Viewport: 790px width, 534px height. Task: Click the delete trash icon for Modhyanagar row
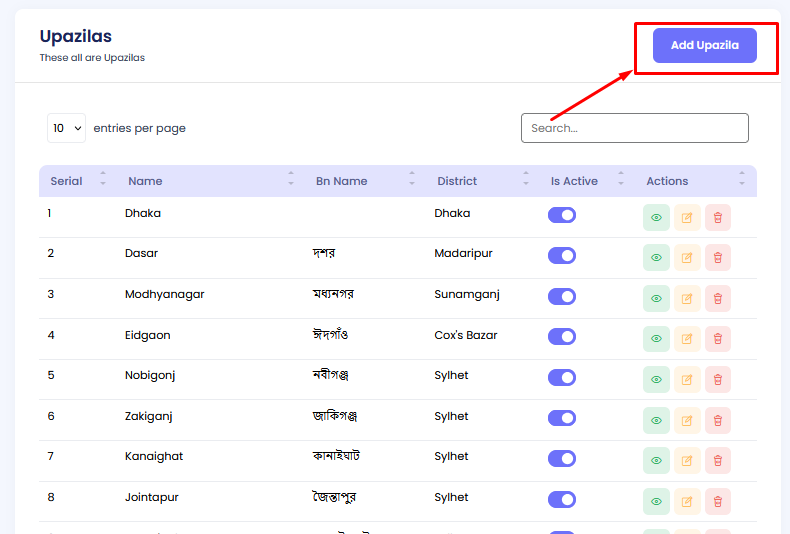click(718, 298)
